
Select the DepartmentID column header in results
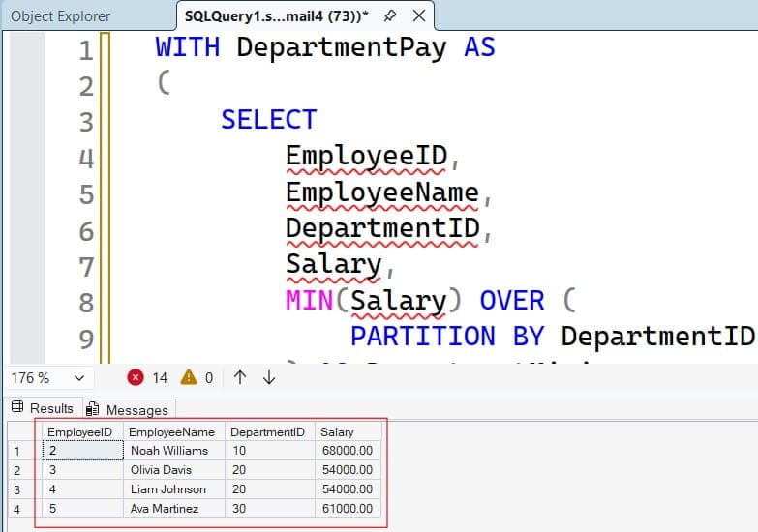point(270,431)
